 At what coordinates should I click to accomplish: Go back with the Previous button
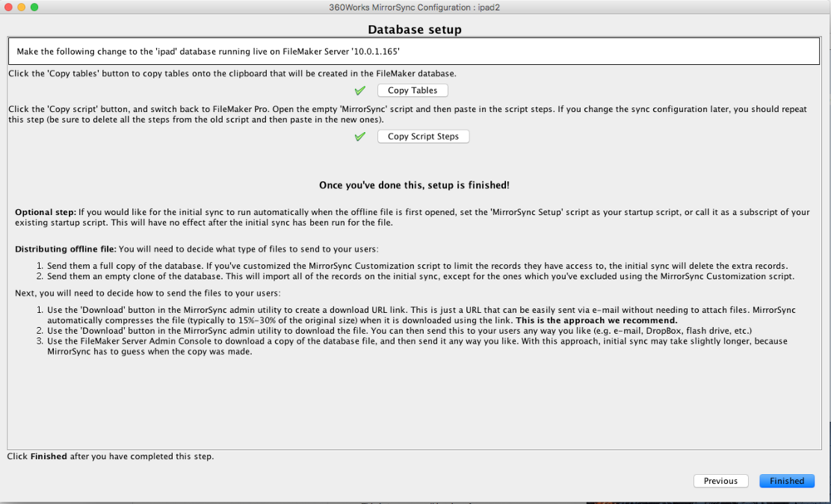coord(720,481)
